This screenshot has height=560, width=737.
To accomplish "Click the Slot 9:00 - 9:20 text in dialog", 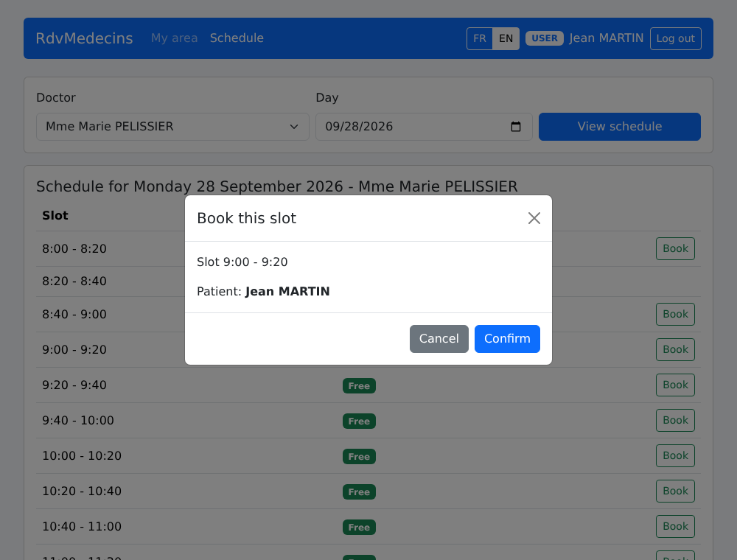I will (242, 262).
